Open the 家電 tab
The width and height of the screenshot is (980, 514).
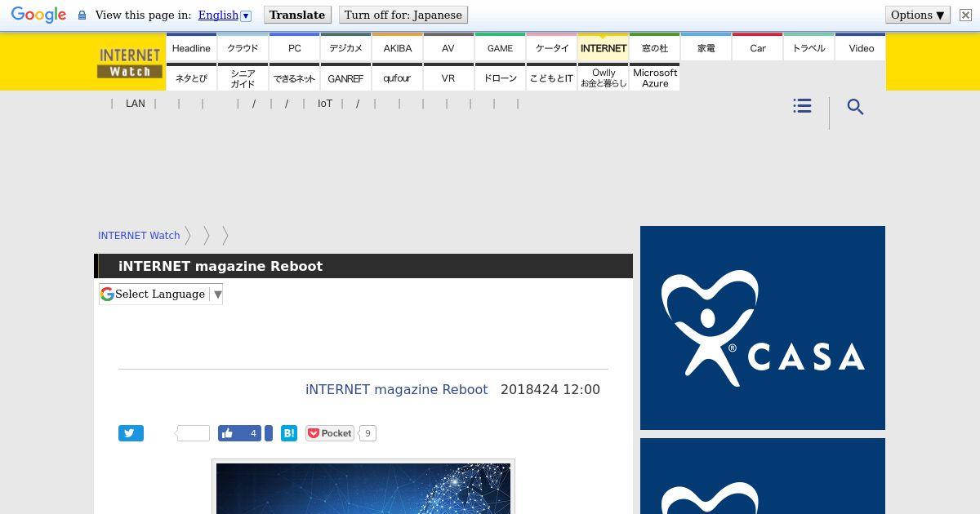tap(706, 47)
